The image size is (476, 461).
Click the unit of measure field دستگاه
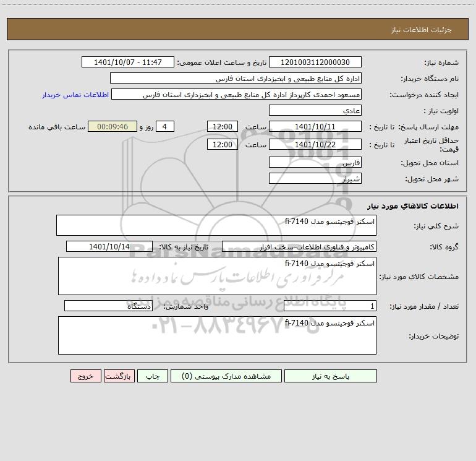[x=108, y=306]
